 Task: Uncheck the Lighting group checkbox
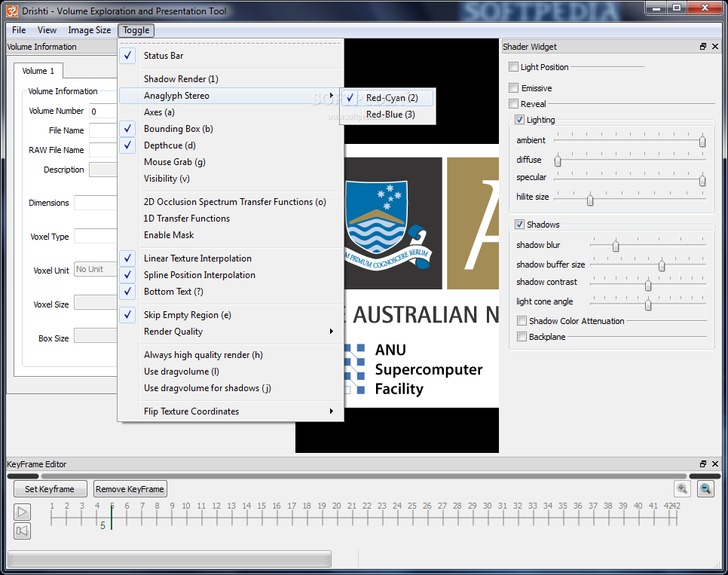click(x=519, y=119)
